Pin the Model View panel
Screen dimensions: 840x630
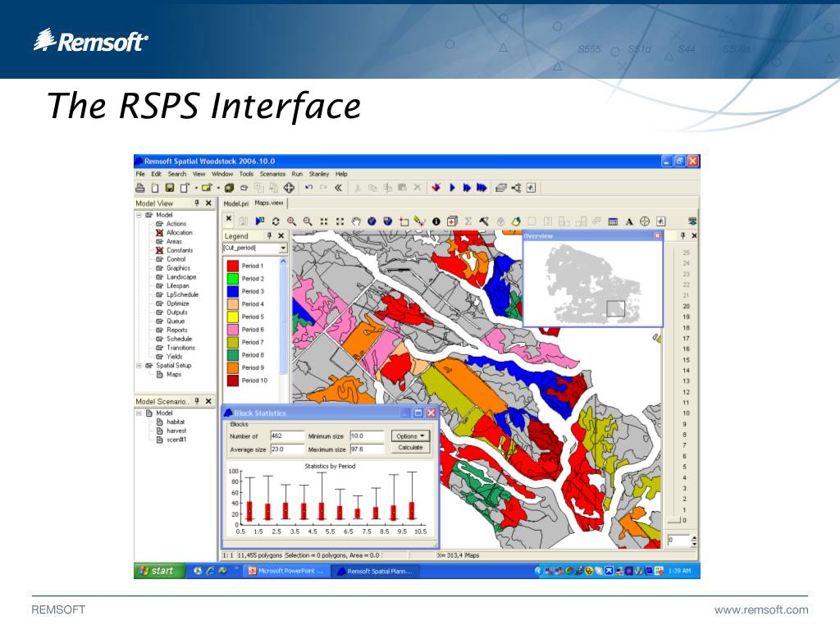click(197, 203)
